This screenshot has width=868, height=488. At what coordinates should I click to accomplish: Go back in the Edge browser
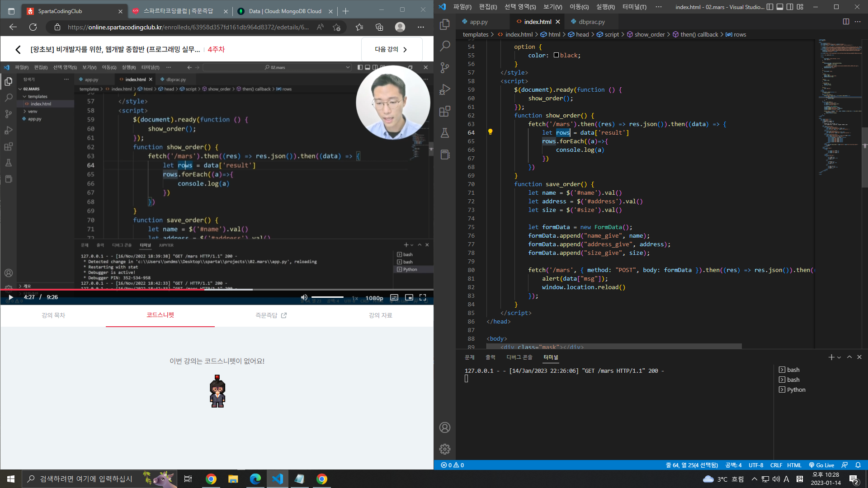pyautogui.click(x=13, y=27)
